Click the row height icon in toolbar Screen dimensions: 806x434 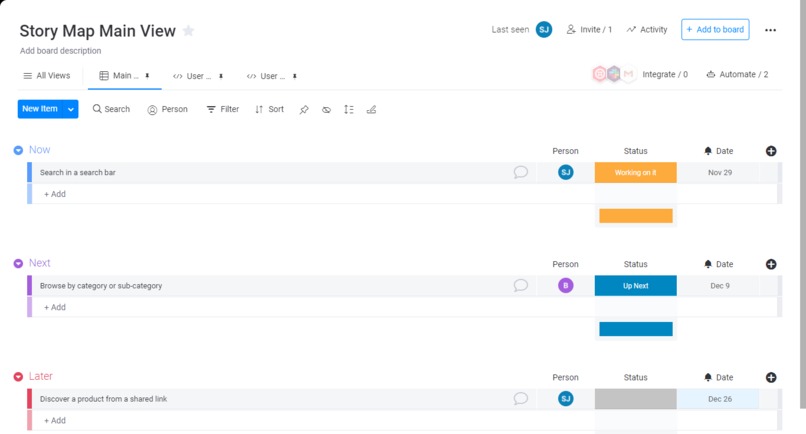click(x=349, y=109)
